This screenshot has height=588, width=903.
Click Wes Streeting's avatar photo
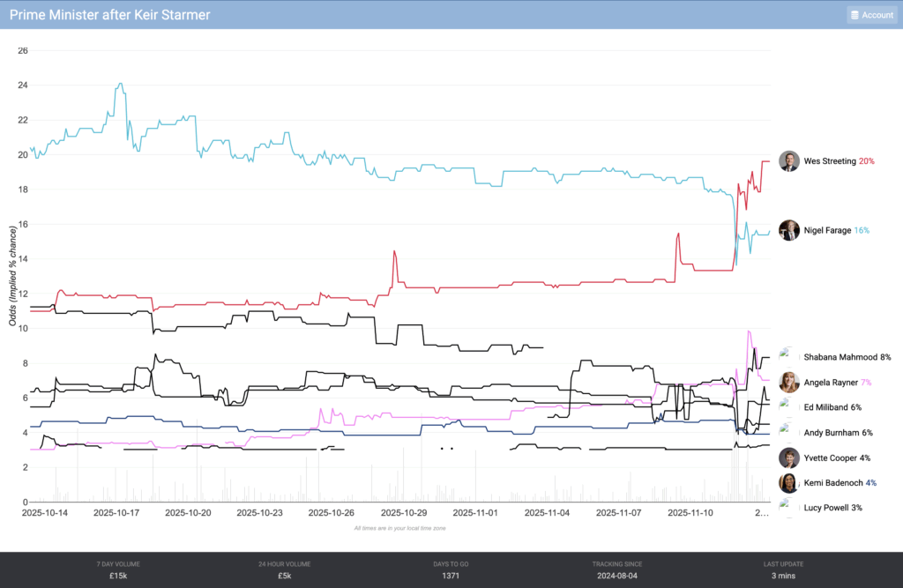click(788, 161)
